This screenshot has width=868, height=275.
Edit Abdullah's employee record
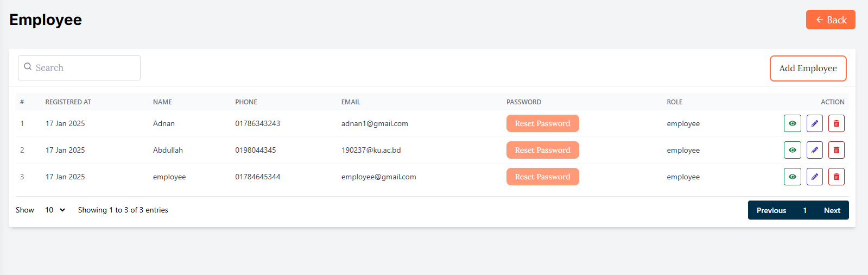point(814,150)
